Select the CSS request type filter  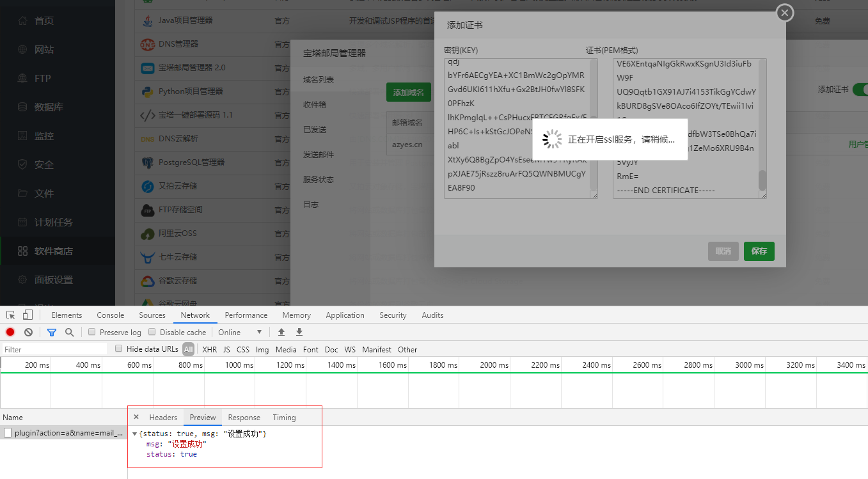pyautogui.click(x=243, y=349)
